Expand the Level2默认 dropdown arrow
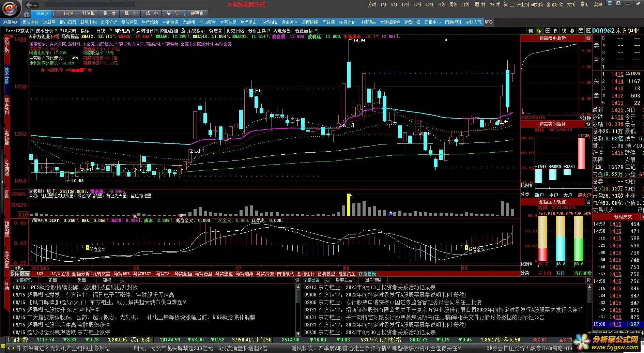This screenshot has width=644, height=353. pos(32,31)
